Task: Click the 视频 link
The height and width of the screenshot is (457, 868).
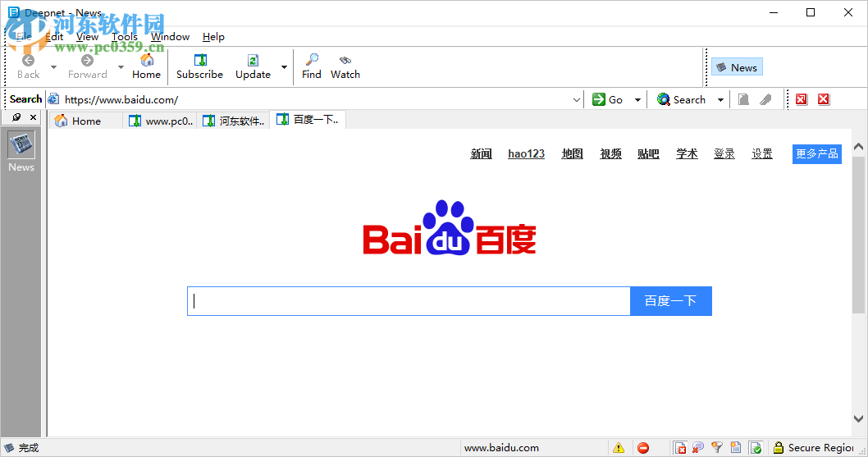Action: point(610,153)
